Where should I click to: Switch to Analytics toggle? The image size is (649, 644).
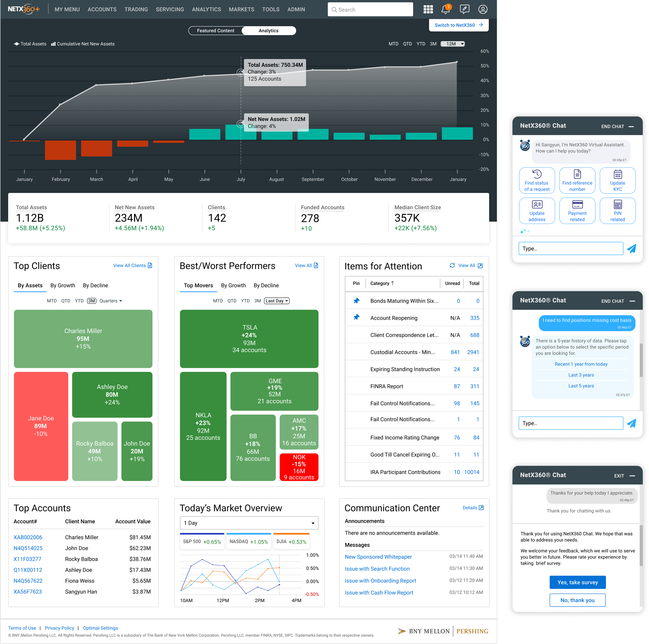[268, 31]
